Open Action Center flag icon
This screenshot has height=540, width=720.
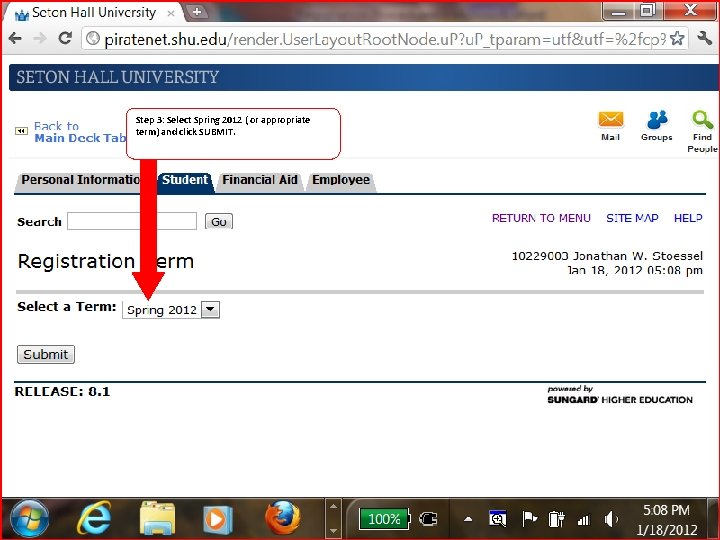[529, 519]
